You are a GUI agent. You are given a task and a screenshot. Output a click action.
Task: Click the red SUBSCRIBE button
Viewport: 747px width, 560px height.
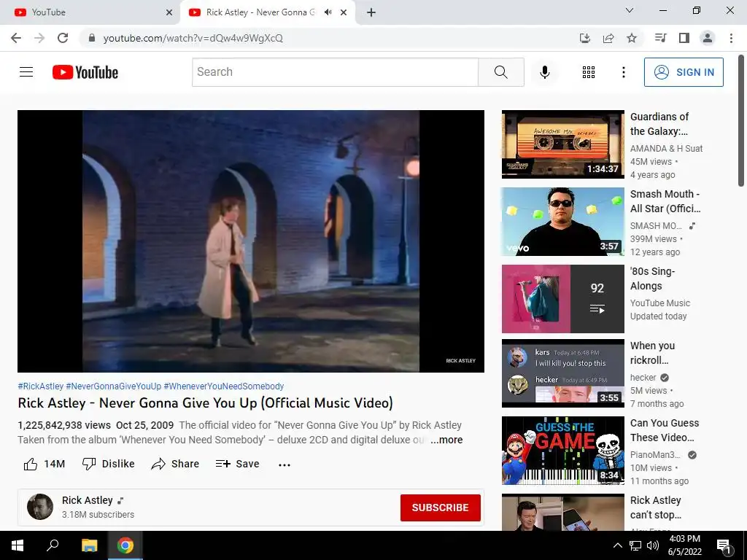pyautogui.click(x=440, y=507)
